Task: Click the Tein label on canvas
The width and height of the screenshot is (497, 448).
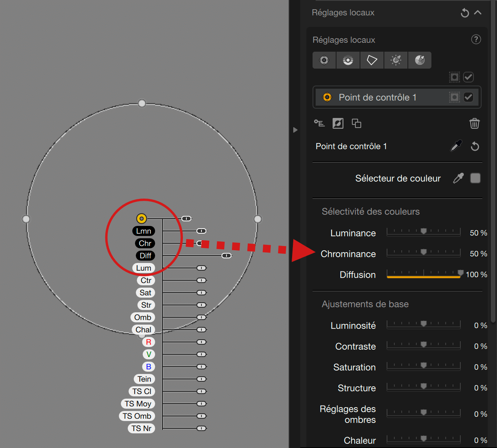Action: click(x=144, y=379)
